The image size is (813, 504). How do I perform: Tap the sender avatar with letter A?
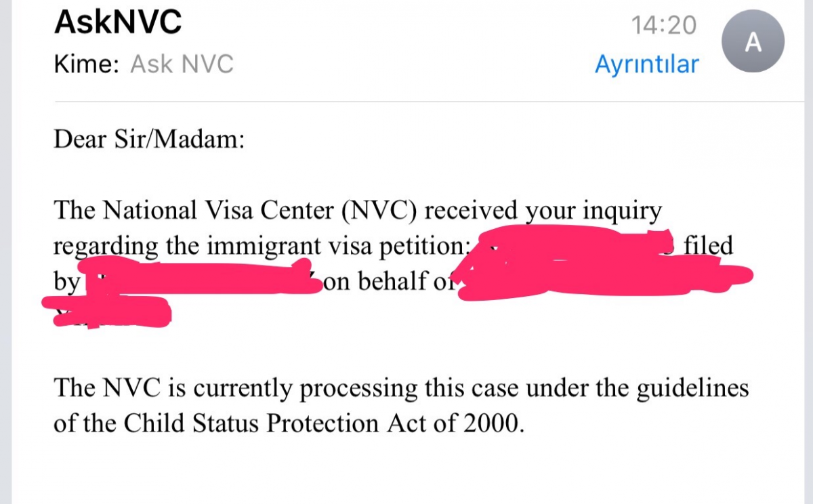(x=753, y=44)
